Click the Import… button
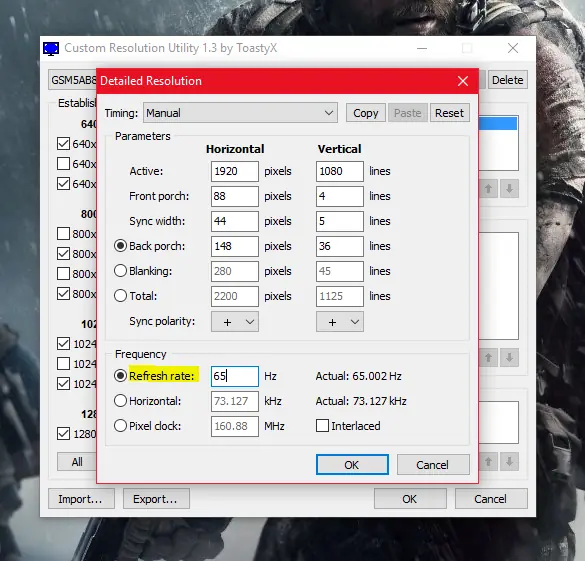 pos(81,499)
